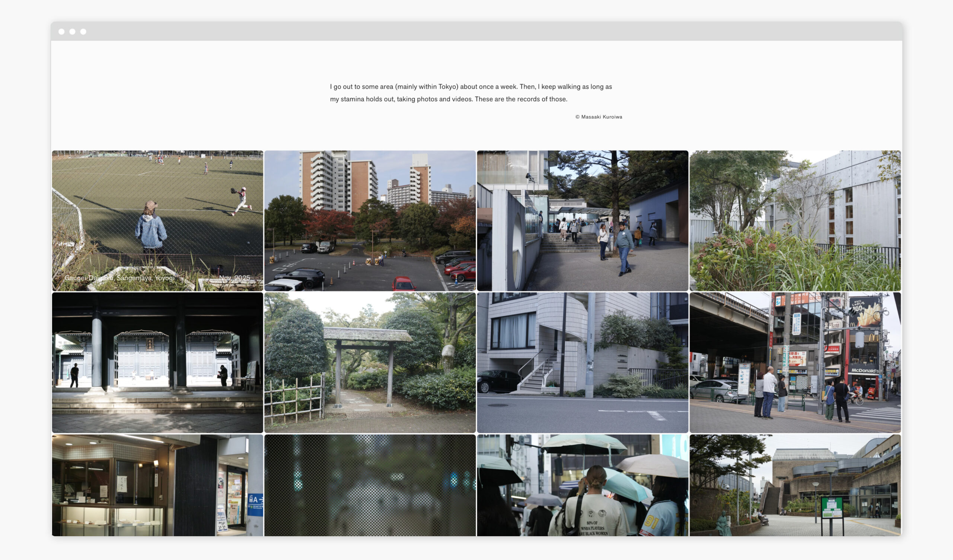Open the shop counter display photo
Image resolution: width=953 pixels, height=560 pixels.
click(x=157, y=485)
